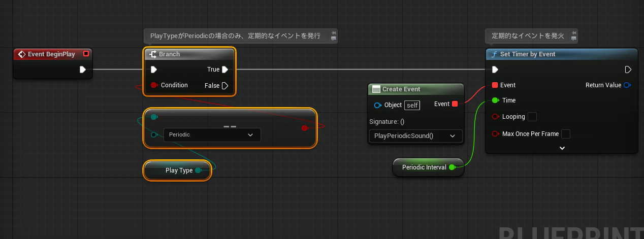The width and height of the screenshot is (644, 239).
Task: Click the 定期的なイベントを発火 comment bubble text
Action: pyautogui.click(x=528, y=36)
